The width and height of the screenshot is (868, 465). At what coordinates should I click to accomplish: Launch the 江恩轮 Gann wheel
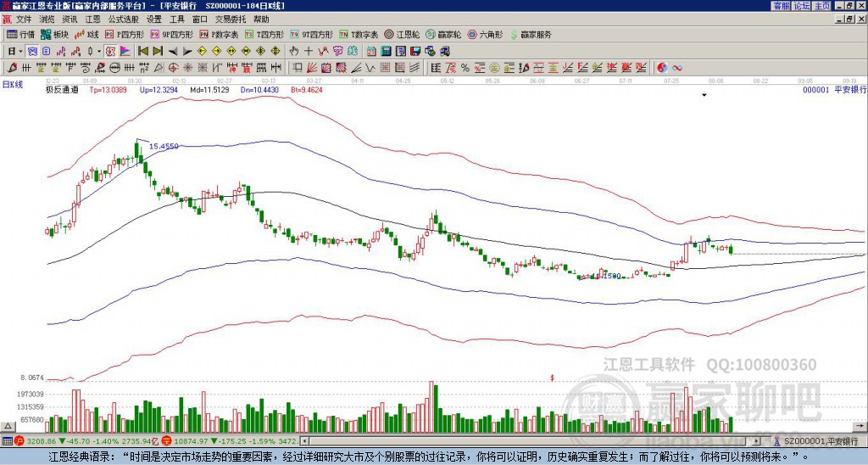point(403,34)
